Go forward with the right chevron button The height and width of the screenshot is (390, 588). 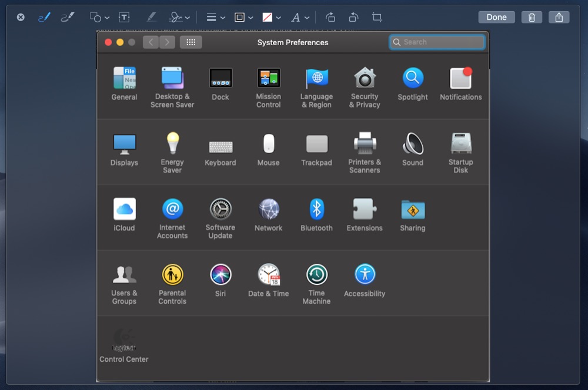click(x=167, y=42)
